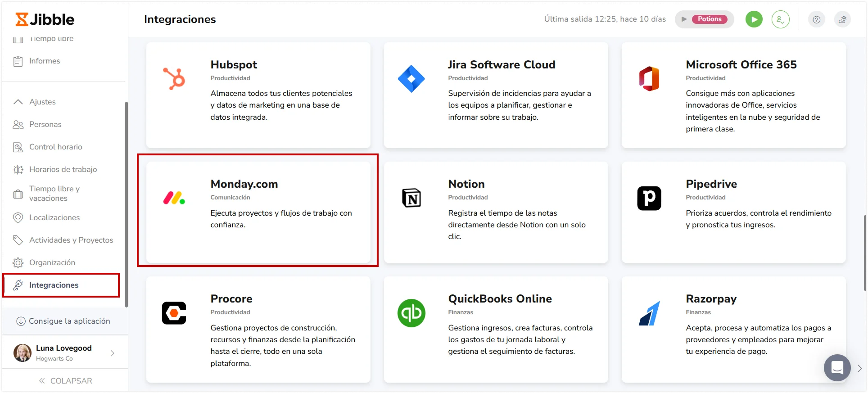
Task: Click Consigue la aplicación link
Action: [69, 321]
